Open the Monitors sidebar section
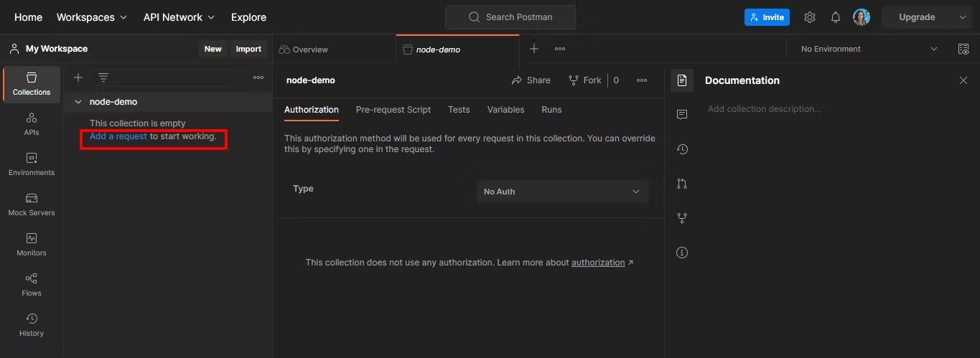 pos(32,245)
